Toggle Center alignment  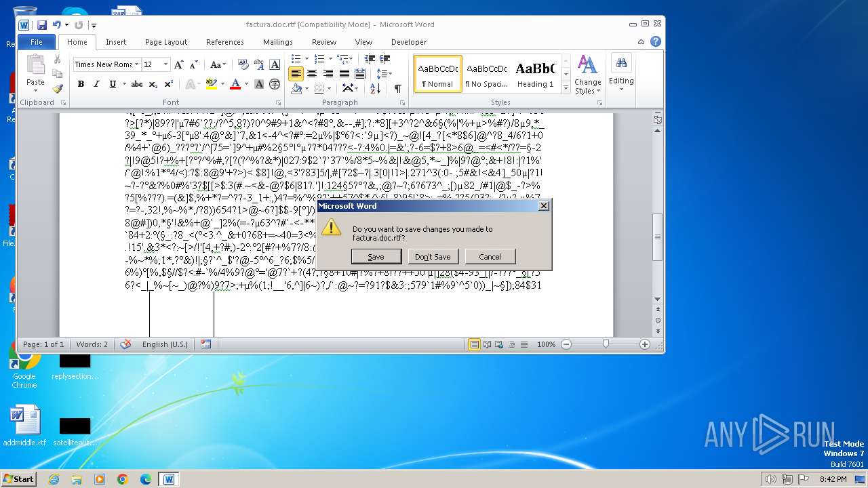click(x=312, y=74)
